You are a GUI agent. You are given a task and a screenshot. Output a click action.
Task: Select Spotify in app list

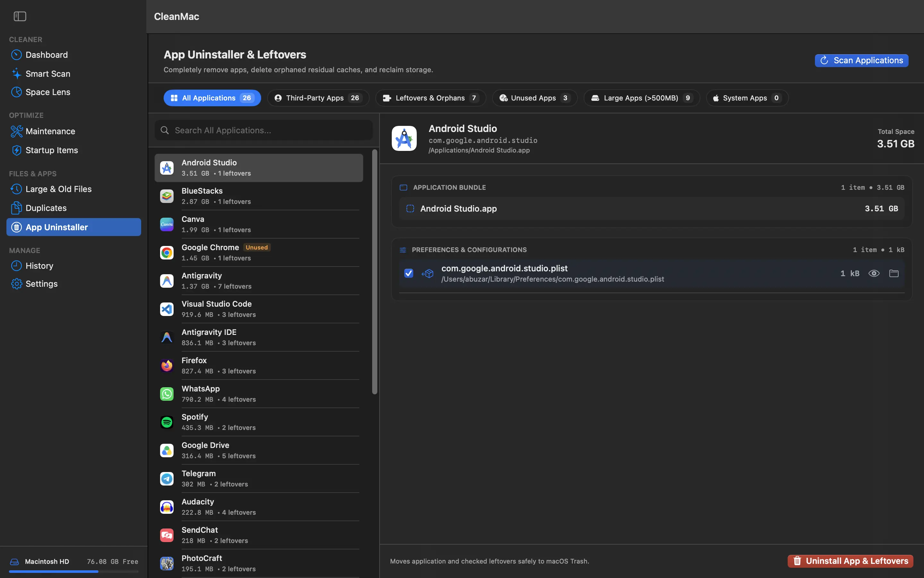tap(259, 422)
